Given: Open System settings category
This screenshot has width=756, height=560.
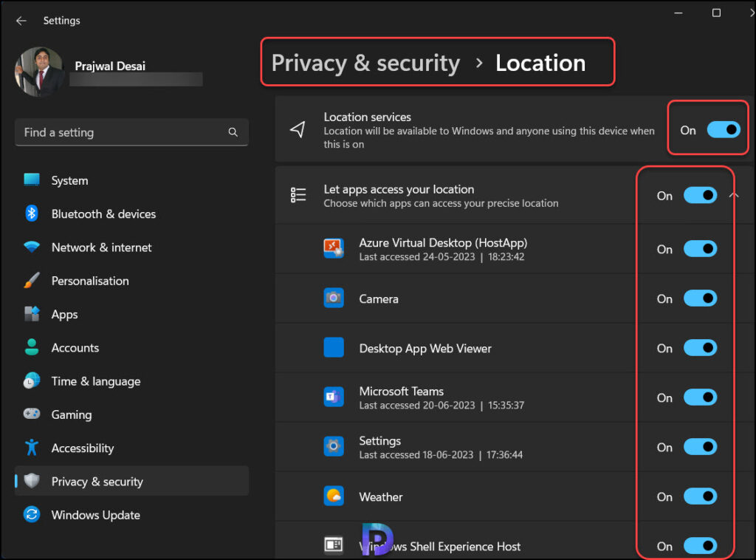Looking at the screenshot, I should coord(131,180).
